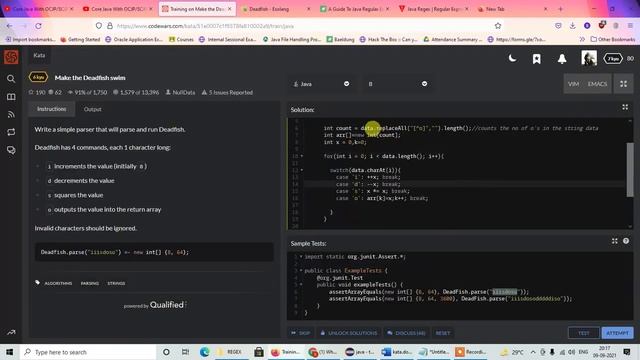Image resolution: width=640 pixels, height=360 pixels.
Task: Click the star count 190
Action: click(x=37, y=93)
